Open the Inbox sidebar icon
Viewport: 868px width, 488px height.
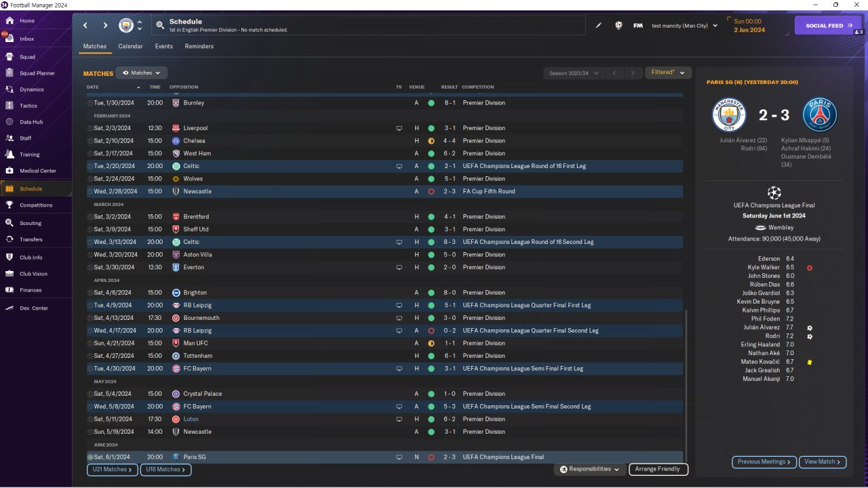9,39
